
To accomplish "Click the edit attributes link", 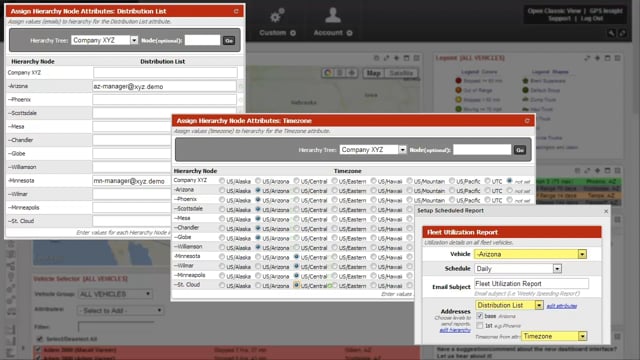I will point(562,306).
